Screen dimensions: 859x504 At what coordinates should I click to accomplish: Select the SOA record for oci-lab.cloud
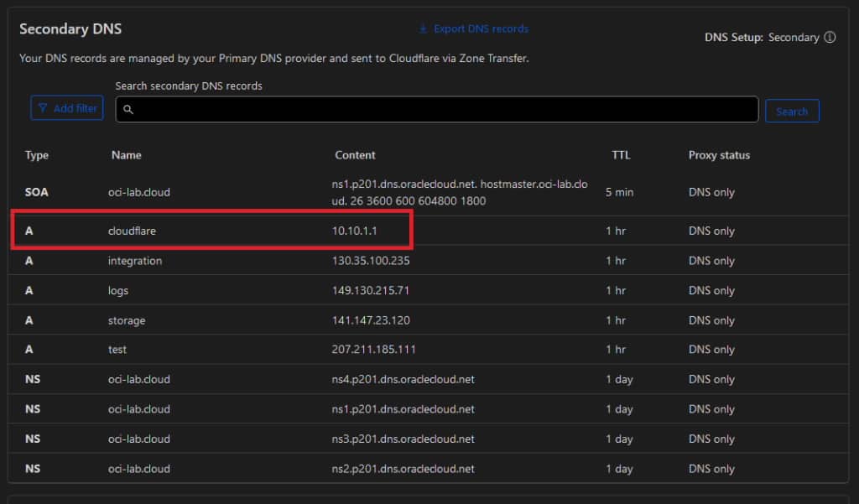pyautogui.click(x=210, y=192)
